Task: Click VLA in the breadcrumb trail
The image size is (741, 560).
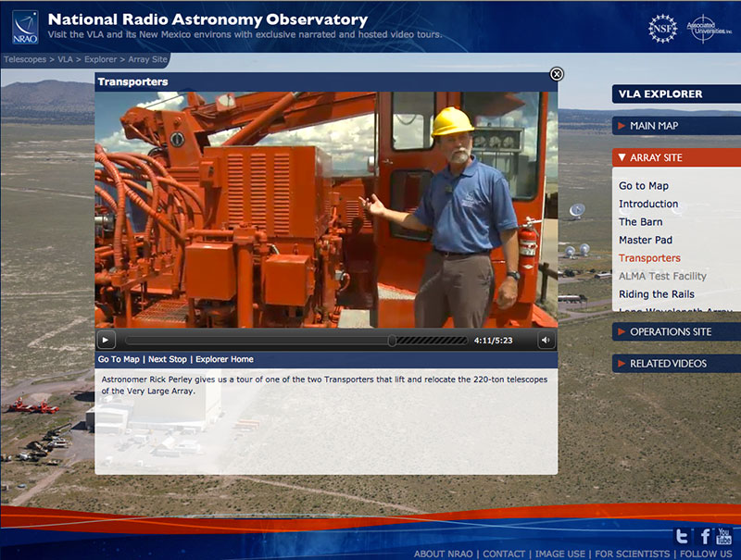Action: pos(65,59)
